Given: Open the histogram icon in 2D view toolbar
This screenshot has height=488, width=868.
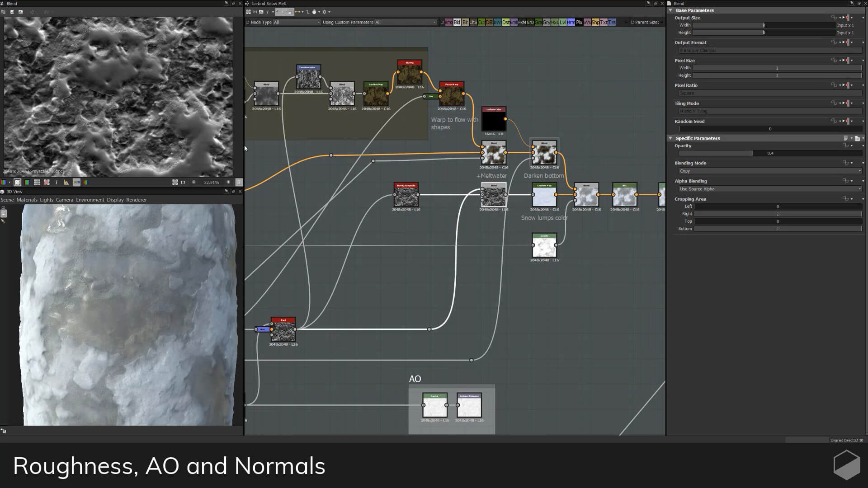Looking at the screenshot, I should tap(66, 183).
